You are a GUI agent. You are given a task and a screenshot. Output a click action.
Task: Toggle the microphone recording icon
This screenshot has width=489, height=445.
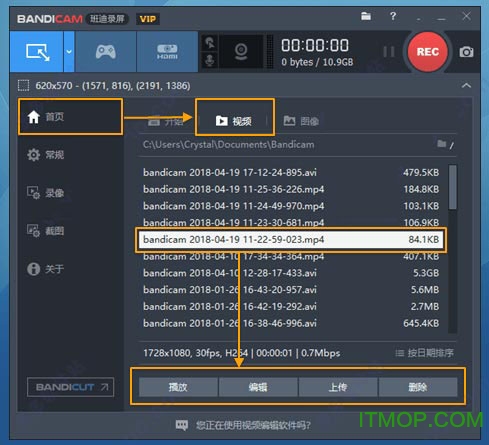pyautogui.click(x=210, y=61)
